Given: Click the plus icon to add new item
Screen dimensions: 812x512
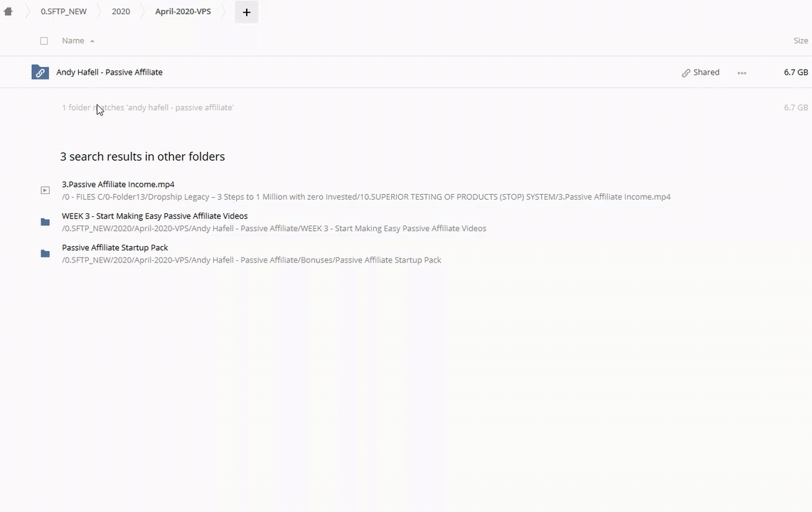Looking at the screenshot, I should [247, 12].
